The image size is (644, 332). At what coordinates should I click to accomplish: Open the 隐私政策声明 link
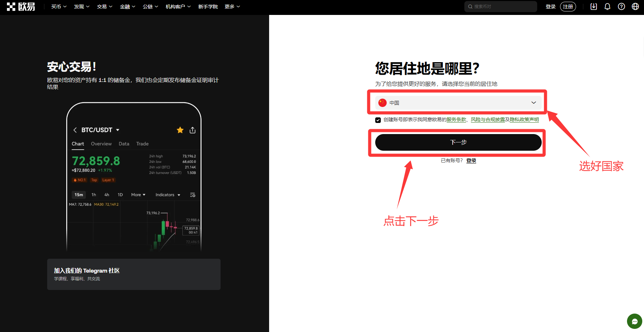point(524,120)
